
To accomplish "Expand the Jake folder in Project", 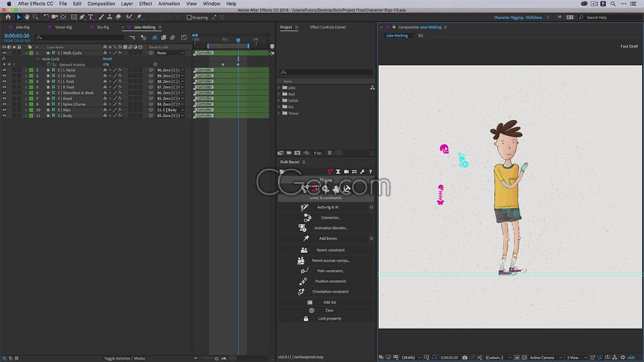I will [x=279, y=88].
